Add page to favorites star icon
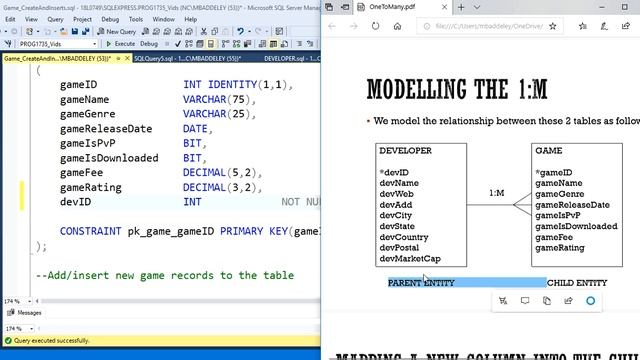Screen dimensions: 640x360 click(553, 26)
